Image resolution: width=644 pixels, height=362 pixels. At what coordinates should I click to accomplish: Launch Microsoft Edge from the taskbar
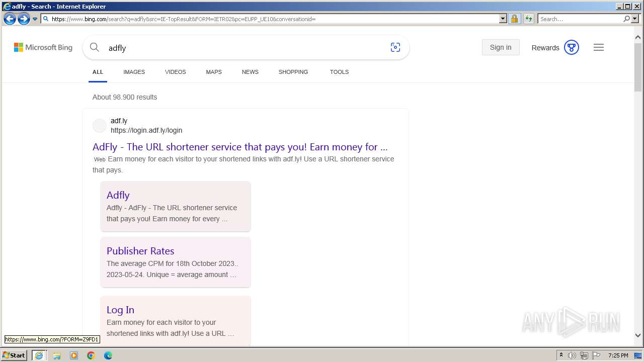point(108,355)
